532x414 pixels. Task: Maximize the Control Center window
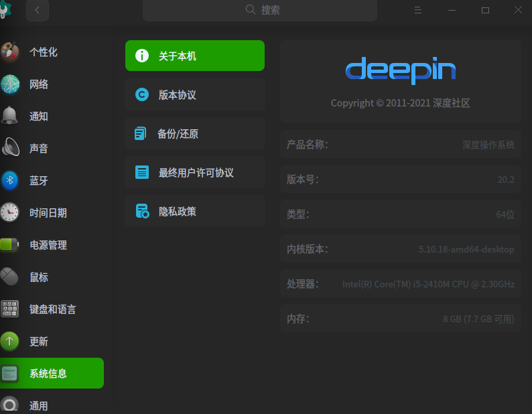click(485, 10)
